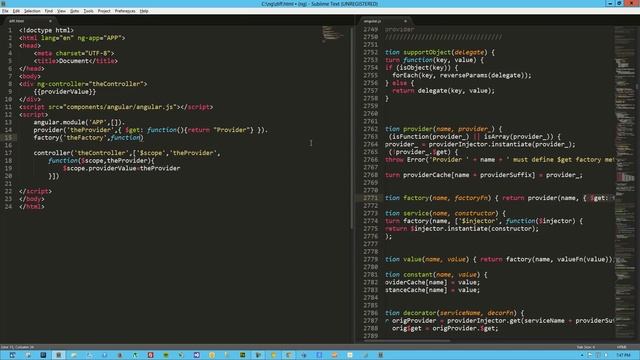This screenshot has width=640, height=360.
Task: Click the throw Error('Provider ' line
Action: [x=499, y=160]
